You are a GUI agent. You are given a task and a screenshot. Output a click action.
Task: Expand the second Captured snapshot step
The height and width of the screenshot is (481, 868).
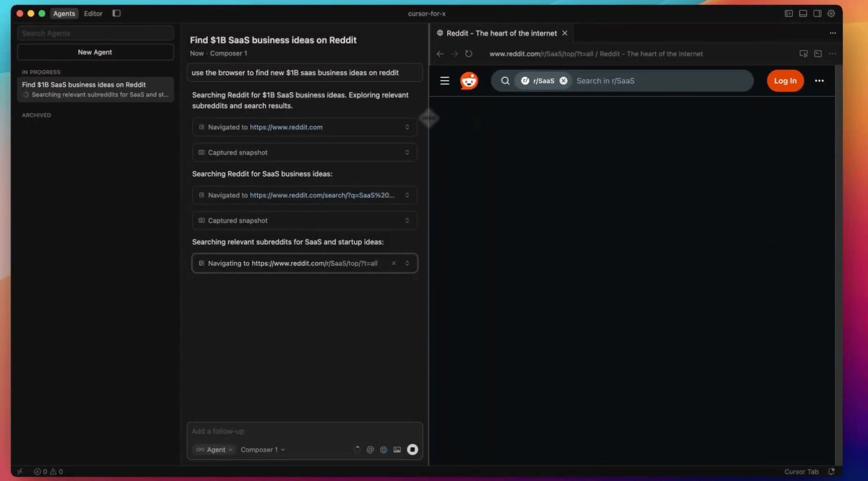coord(407,220)
